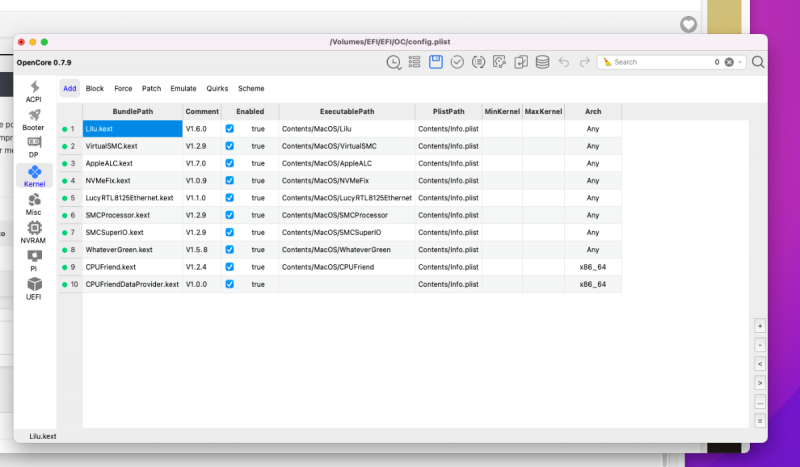This screenshot has width=800, height=467.
Task: Switch to the Scheme tab
Action: pyautogui.click(x=251, y=88)
